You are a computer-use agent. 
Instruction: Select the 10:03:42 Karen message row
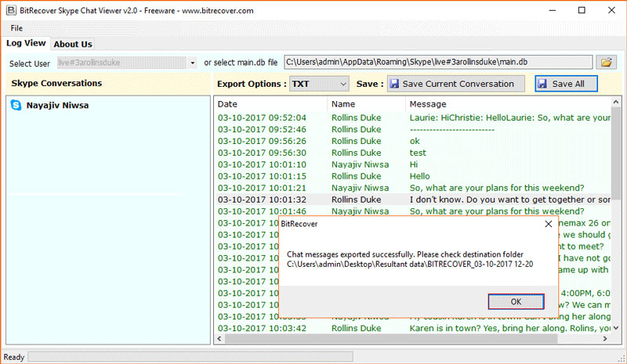click(x=414, y=328)
